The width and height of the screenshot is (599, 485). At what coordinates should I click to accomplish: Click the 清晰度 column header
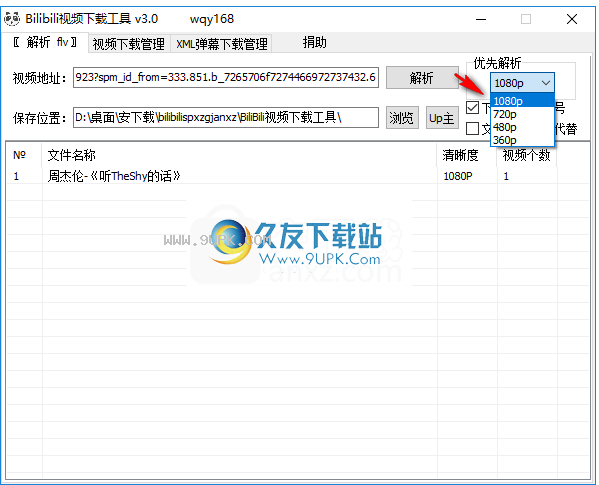pyautogui.click(x=466, y=155)
